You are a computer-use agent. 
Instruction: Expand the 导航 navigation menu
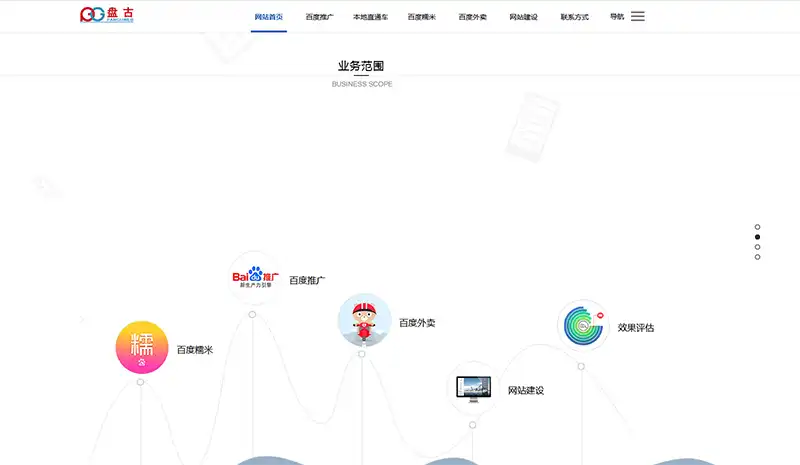click(617, 16)
